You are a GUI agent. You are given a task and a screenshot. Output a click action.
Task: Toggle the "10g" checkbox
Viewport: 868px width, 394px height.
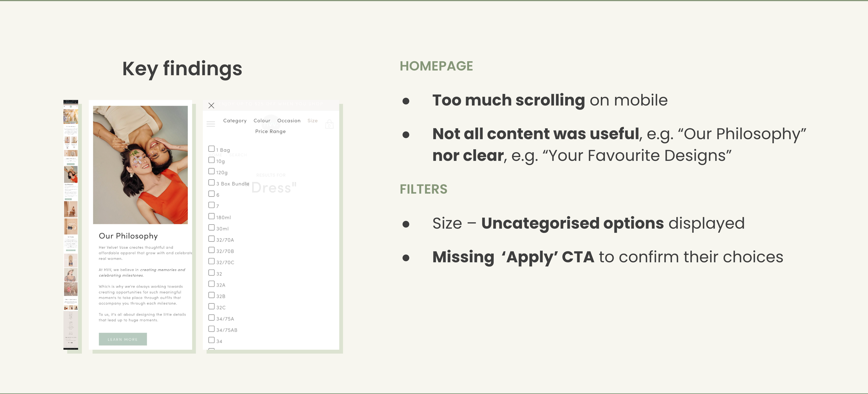click(x=212, y=160)
